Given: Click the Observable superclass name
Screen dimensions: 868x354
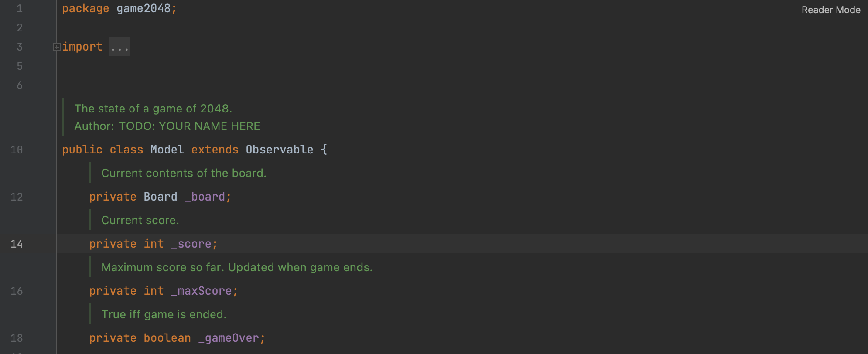Looking at the screenshot, I should point(279,150).
